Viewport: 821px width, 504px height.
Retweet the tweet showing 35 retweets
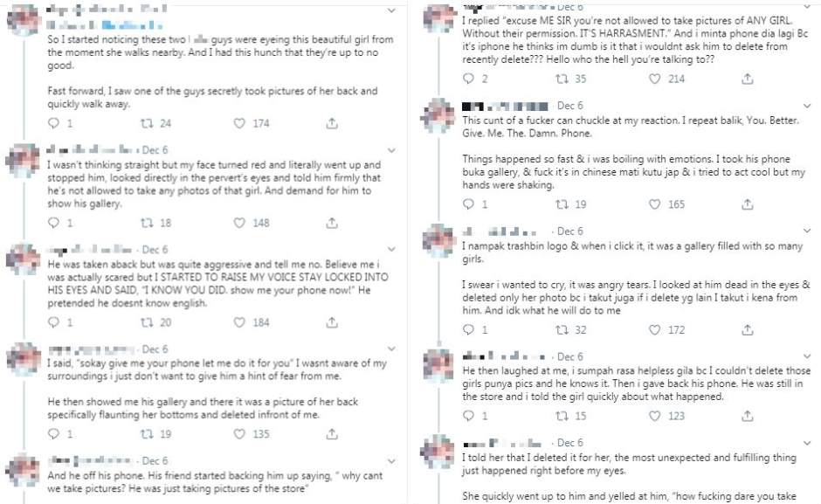[x=562, y=79]
